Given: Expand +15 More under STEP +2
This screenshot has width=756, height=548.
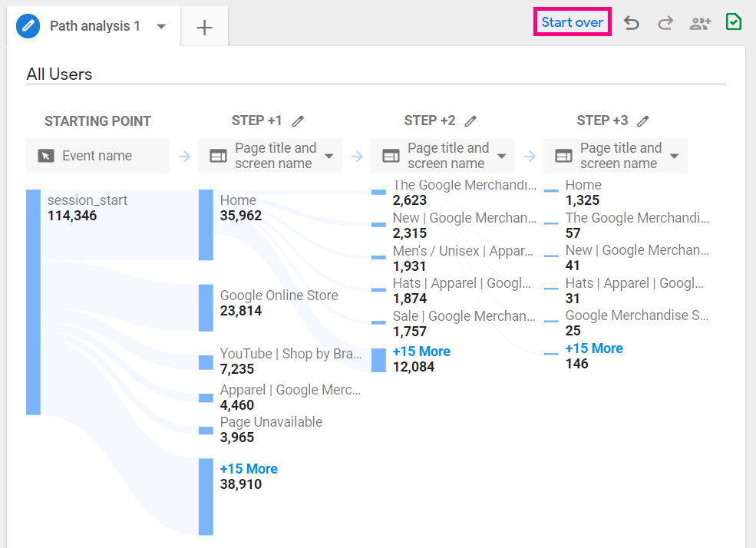Looking at the screenshot, I should click(421, 352).
